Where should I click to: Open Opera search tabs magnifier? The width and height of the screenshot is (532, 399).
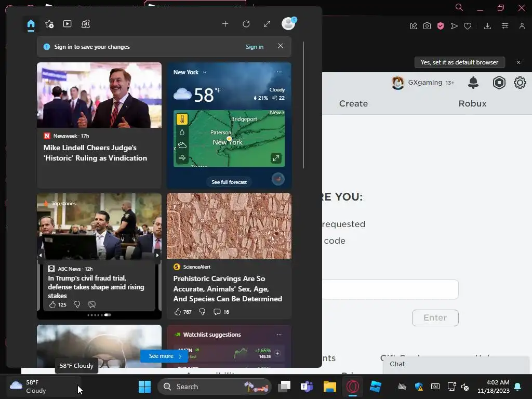(x=459, y=7)
